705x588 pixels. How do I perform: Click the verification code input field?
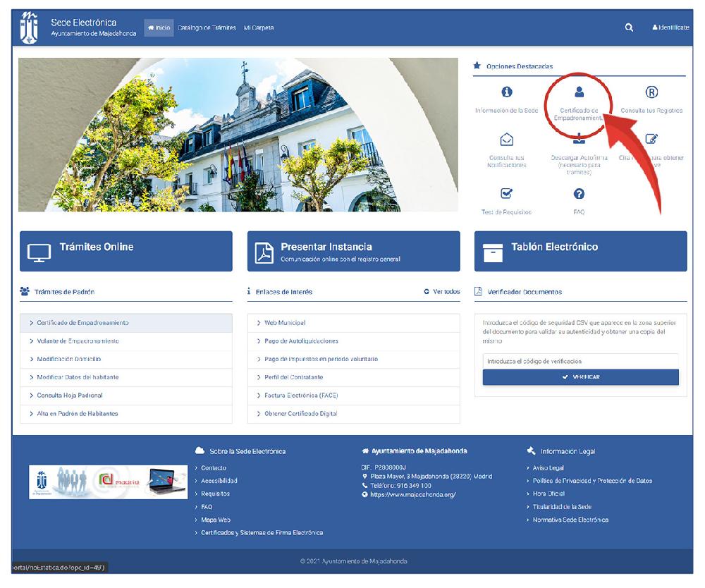580,361
